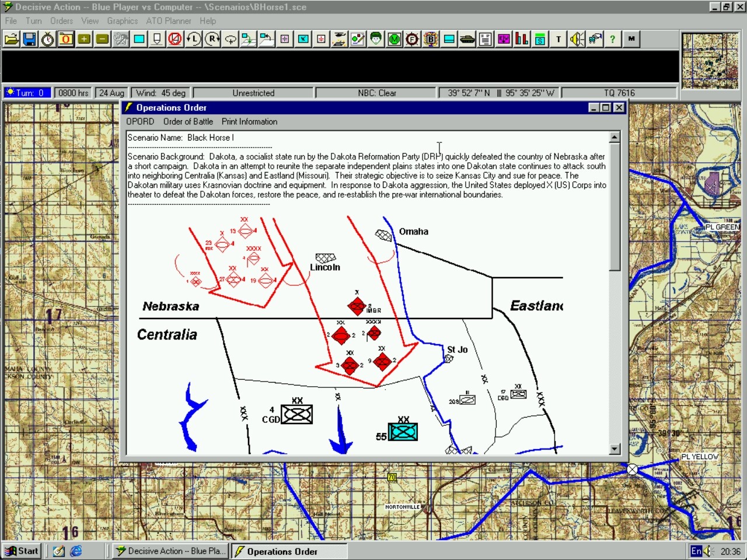Click the lasso select icon
Screen dimensions: 747x560
tap(231, 39)
